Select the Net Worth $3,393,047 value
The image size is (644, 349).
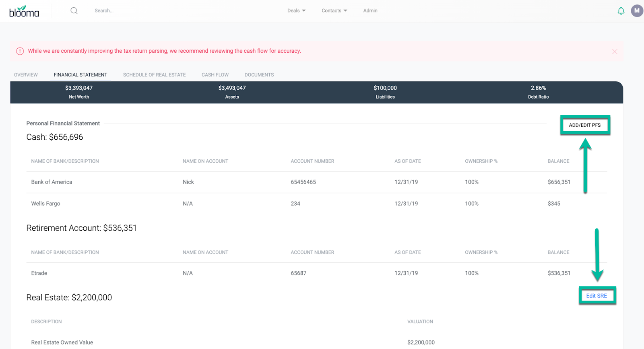pyautogui.click(x=79, y=88)
